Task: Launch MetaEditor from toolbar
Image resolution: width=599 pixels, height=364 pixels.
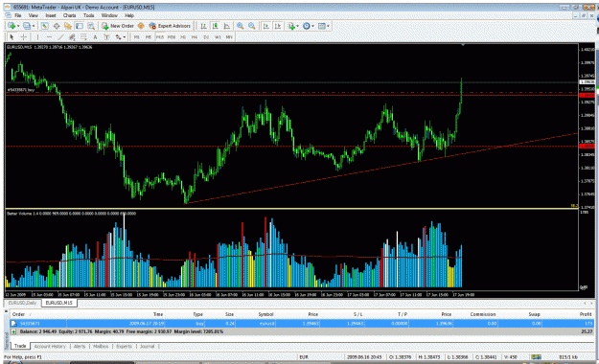Action: pos(141,26)
